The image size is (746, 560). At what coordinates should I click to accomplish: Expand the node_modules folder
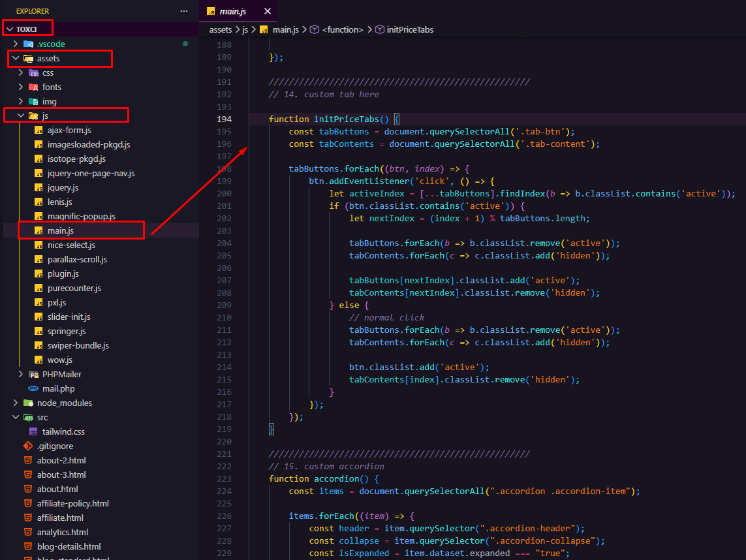click(x=16, y=403)
